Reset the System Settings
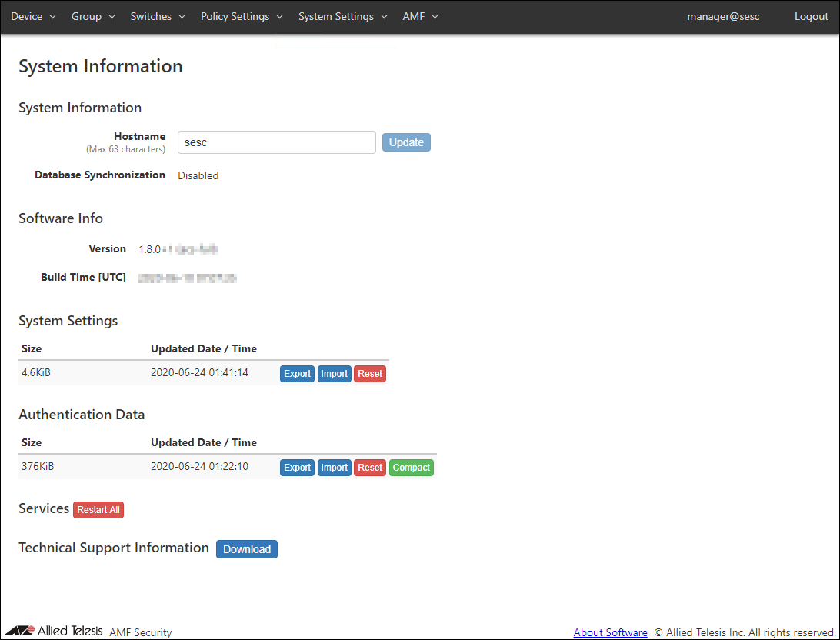Image resolution: width=840 pixels, height=640 pixels. (370, 374)
